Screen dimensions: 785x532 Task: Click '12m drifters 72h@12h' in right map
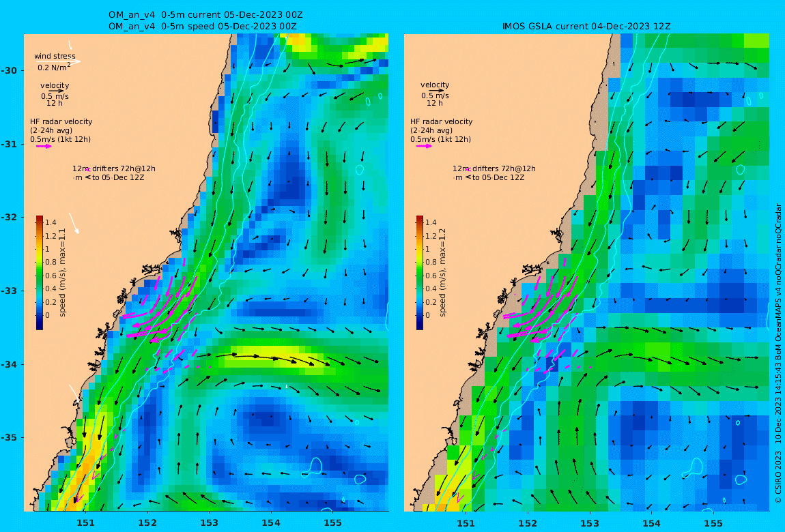click(494, 169)
